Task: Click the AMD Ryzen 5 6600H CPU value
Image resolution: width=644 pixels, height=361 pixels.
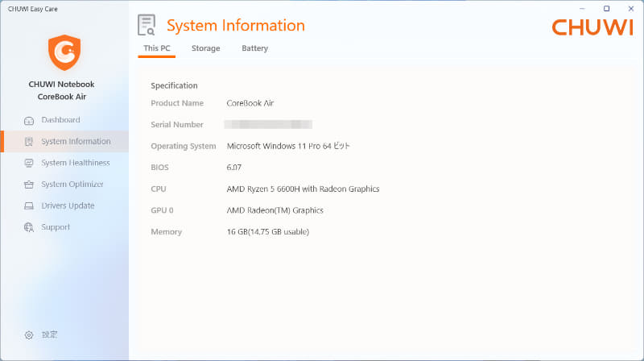Action: click(x=303, y=189)
